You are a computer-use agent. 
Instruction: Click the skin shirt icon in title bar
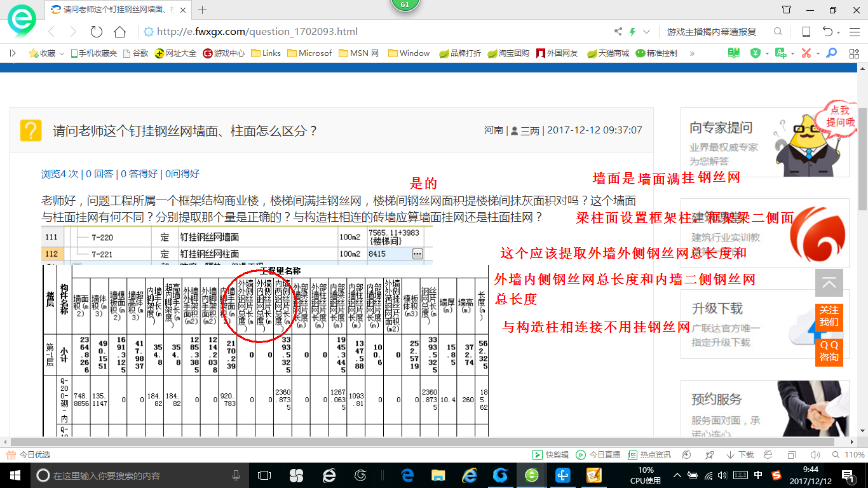(x=787, y=10)
